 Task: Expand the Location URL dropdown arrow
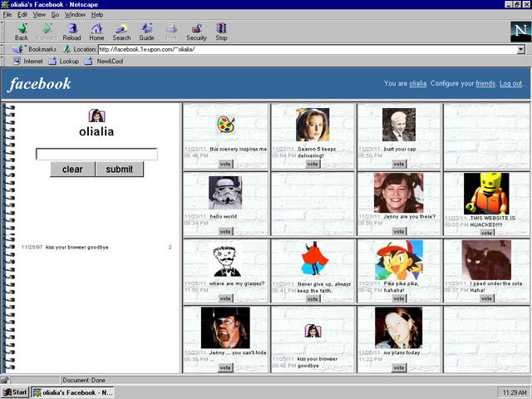click(x=521, y=50)
